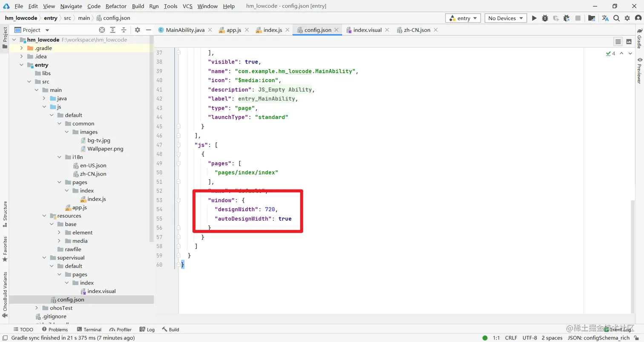Click JSON: configSchema_rich schema indicator
This screenshot has width=644, height=342.
point(598,338)
